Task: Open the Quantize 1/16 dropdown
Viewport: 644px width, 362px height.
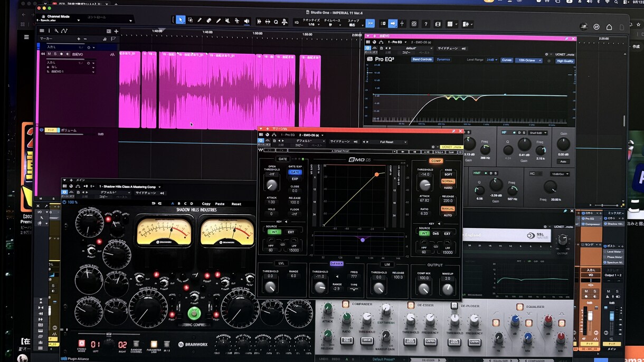Action: [311, 25]
